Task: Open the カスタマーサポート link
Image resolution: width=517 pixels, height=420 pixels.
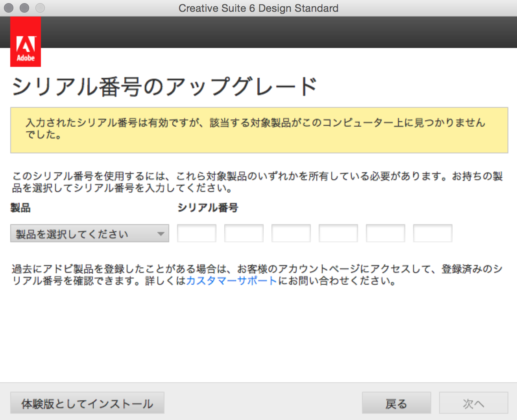Action: (232, 281)
